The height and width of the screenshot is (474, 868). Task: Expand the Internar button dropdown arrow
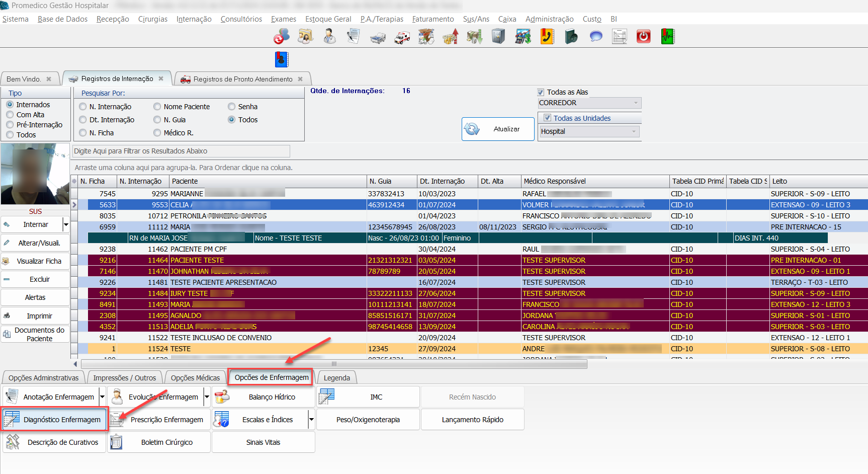[66, 224]
